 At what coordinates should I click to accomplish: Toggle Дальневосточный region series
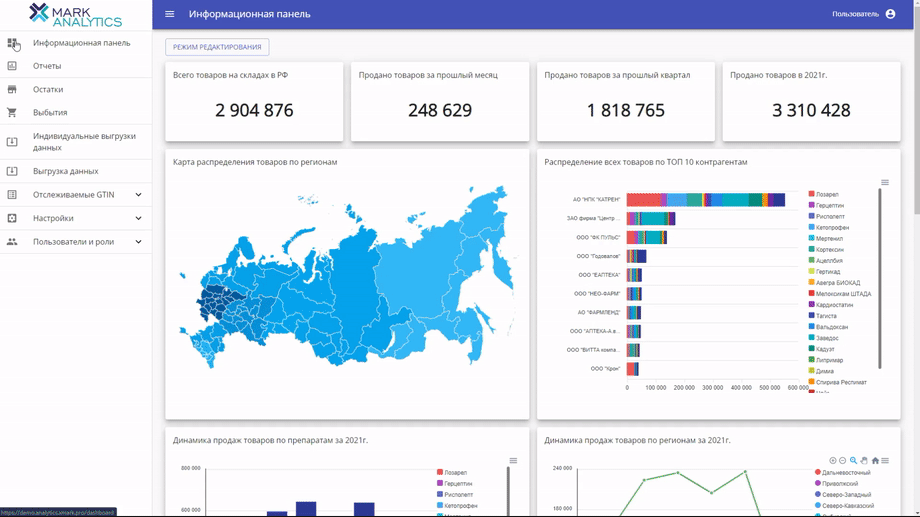843,472
